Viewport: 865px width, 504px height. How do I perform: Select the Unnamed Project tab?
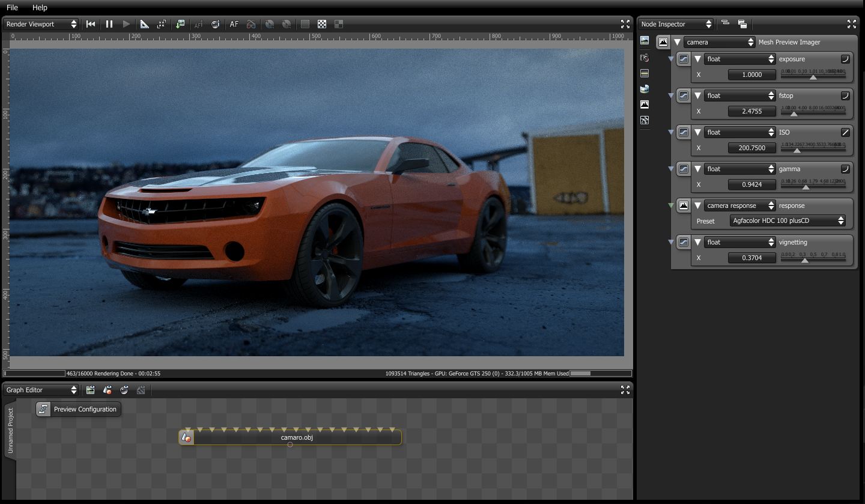pyautogui.click(x=10, y=431)
